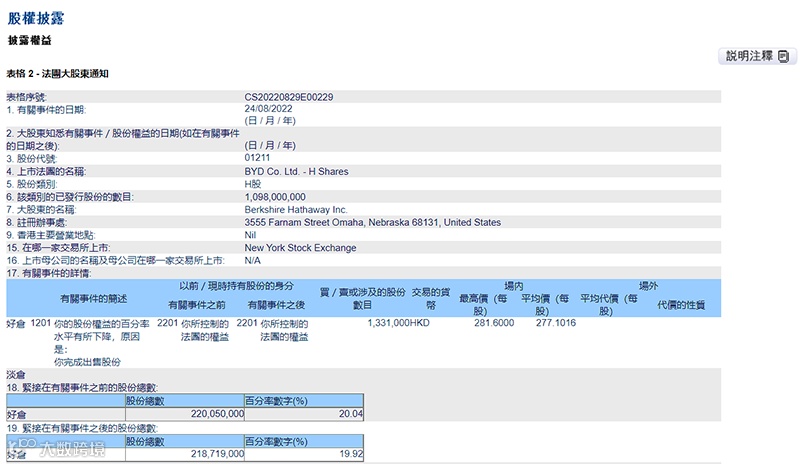
Task: Select the N/A parent company value
Action: [253, 261]
